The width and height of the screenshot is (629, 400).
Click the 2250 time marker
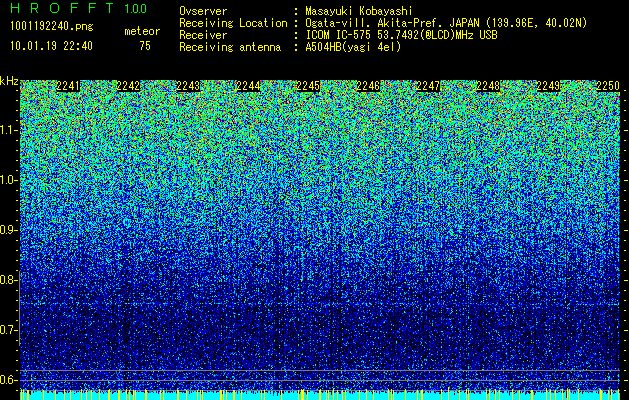click(608, 86)
